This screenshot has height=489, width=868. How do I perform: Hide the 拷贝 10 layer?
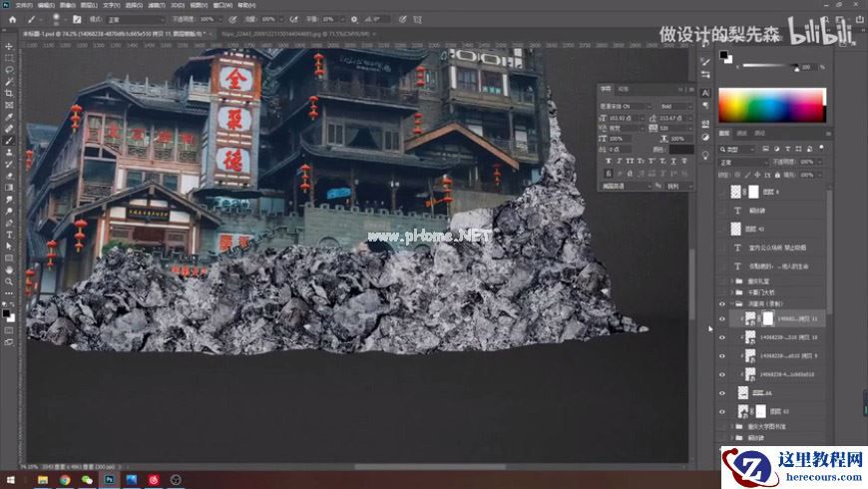pyautogui.click(x=722, y=337)
